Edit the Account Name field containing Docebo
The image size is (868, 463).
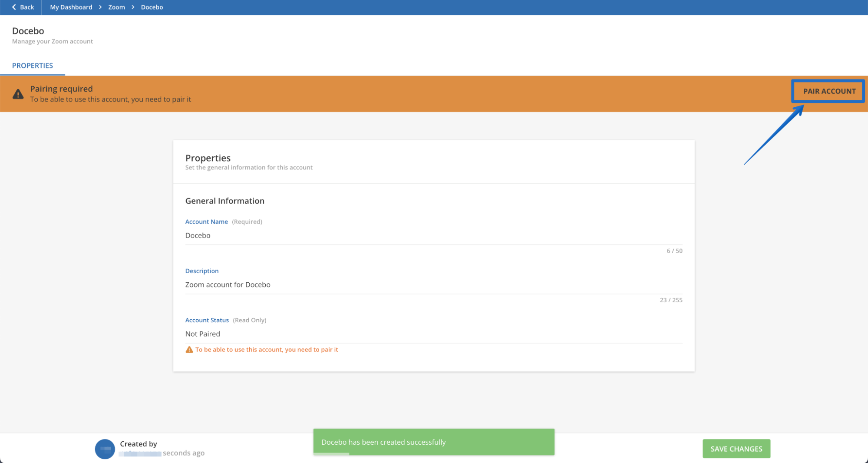pos(434,235)
